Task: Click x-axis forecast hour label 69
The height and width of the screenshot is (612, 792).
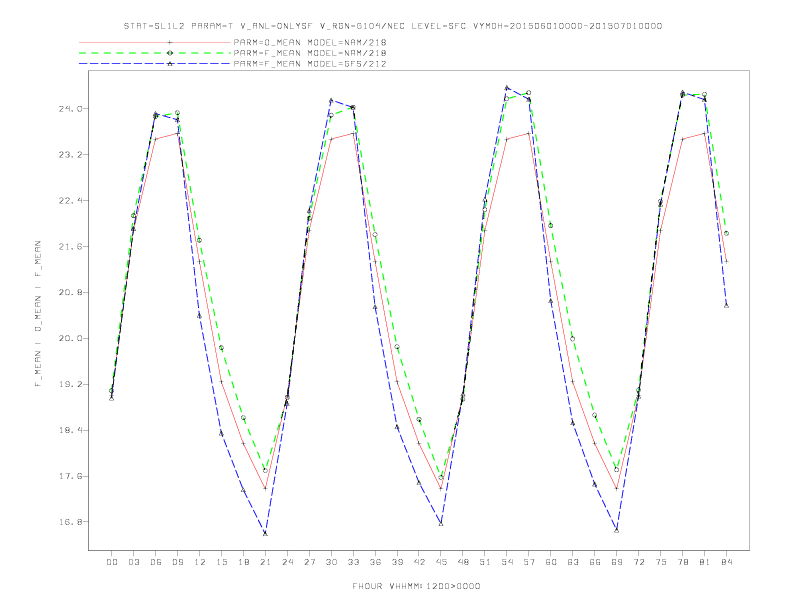Action: coord(617,562)
